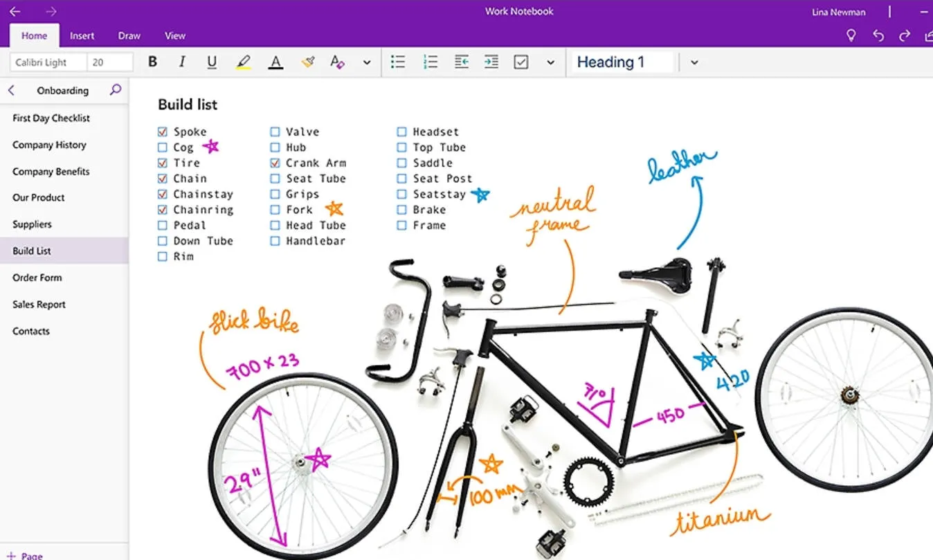
Task: Open search in the Onboarding notebook
Action: coord(115,90)
